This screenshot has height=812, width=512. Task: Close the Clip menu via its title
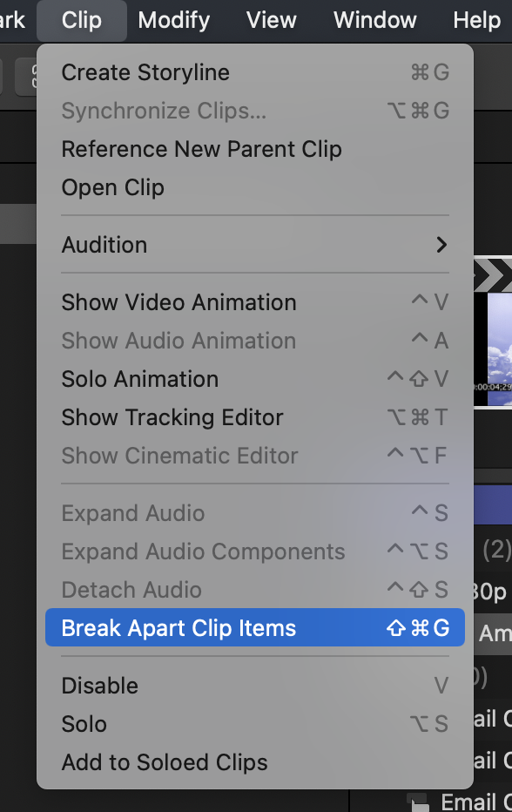[82, 21]
